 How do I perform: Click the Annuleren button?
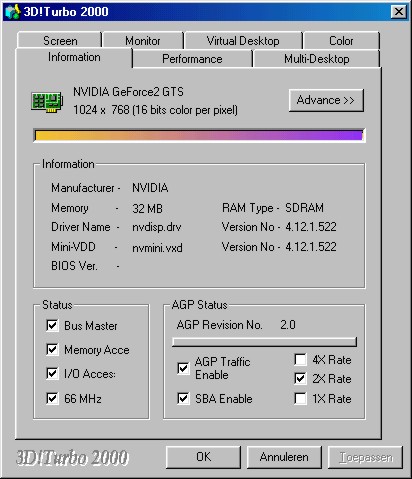(284, 457)
